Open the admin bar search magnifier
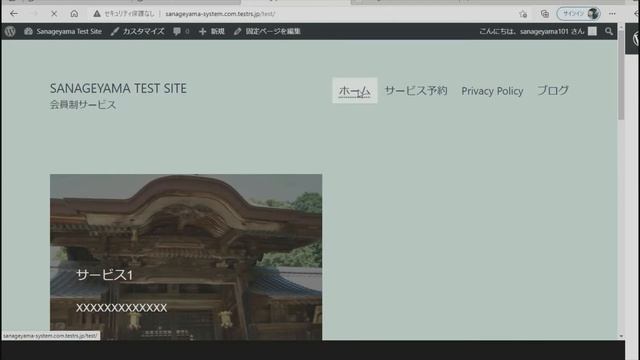640x360 pixels. coord(609,31)
